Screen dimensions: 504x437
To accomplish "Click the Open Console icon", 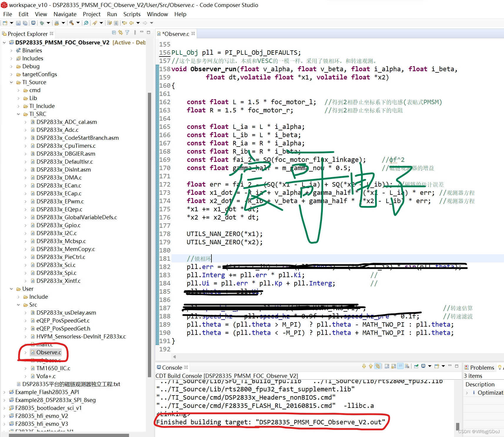I will (437, 366).
